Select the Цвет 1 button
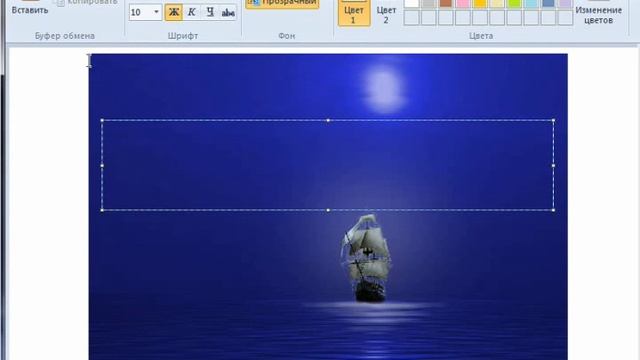The width and height of the screenshot is (640, 360). click(x=354, y=13)
